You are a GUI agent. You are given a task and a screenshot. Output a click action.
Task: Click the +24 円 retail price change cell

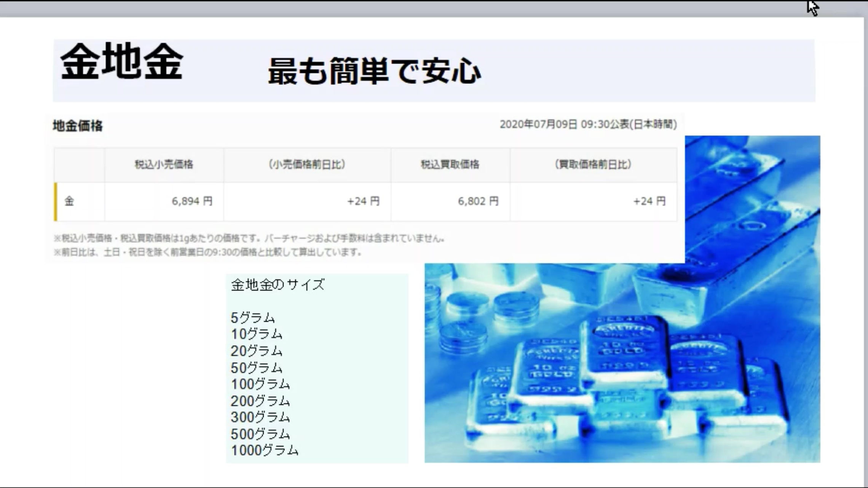(307, 201)
